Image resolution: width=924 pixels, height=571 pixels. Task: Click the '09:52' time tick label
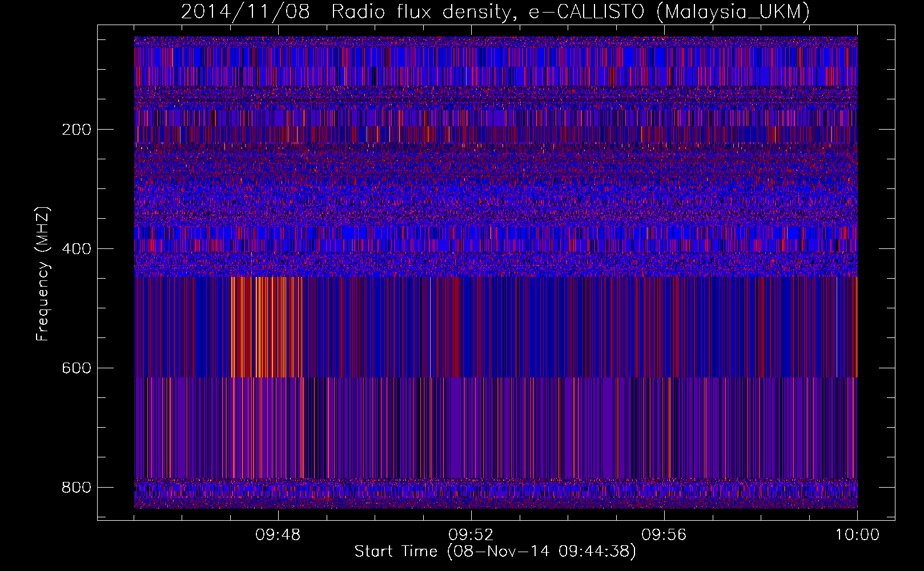471,535
